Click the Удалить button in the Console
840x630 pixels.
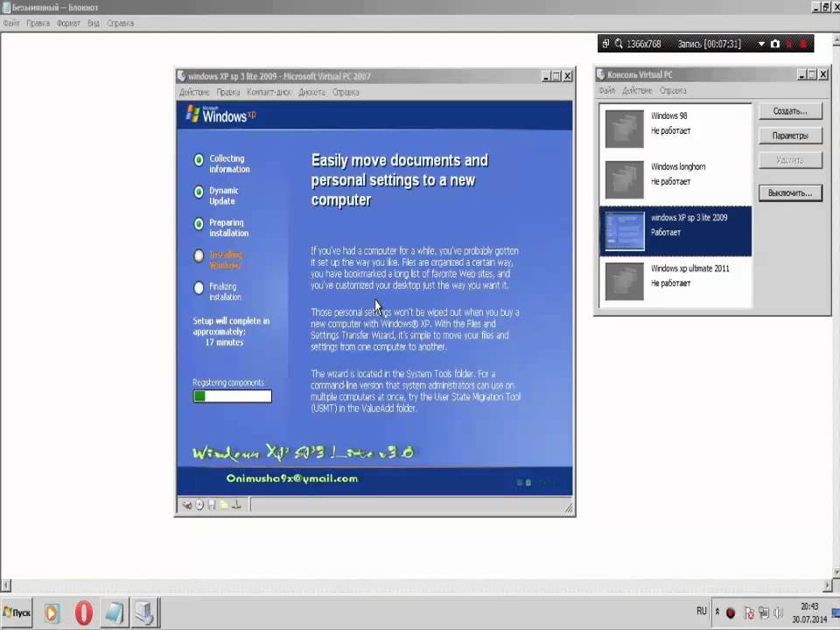point(790,160)
